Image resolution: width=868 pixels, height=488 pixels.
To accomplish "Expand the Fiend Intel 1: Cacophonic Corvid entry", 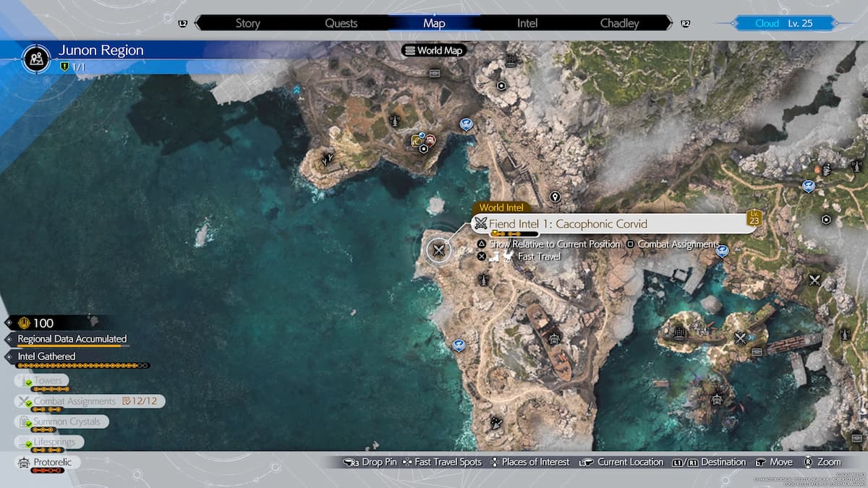I will tap(567, 223).
